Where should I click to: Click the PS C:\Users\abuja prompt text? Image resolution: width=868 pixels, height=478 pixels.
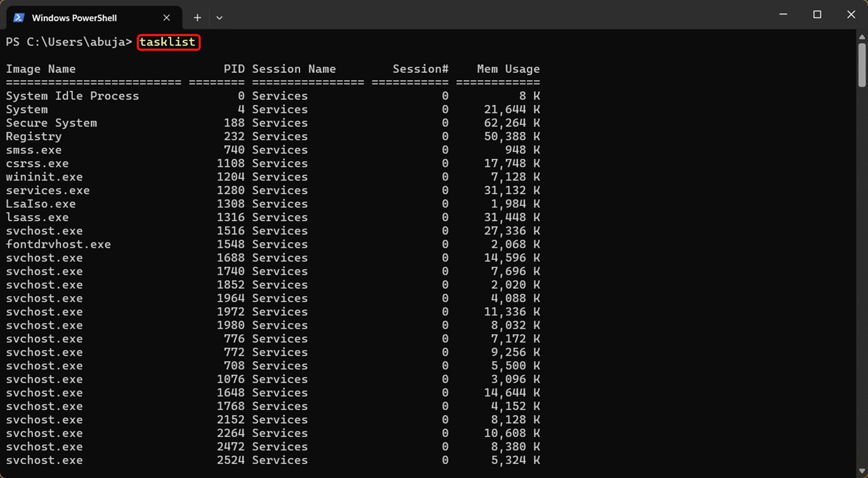point(68,42)
